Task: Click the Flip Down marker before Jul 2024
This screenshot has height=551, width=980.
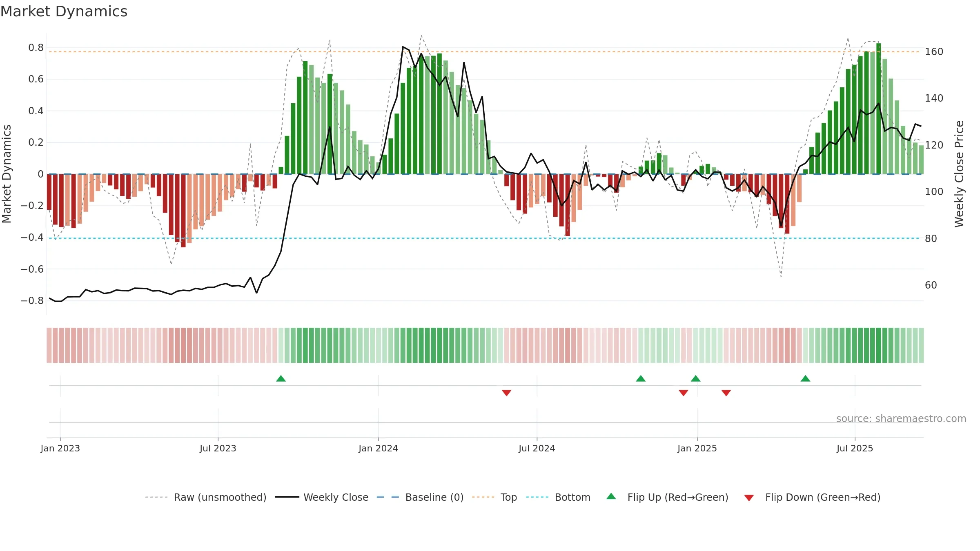Action: pyautogui.click(x=506, y=393)
